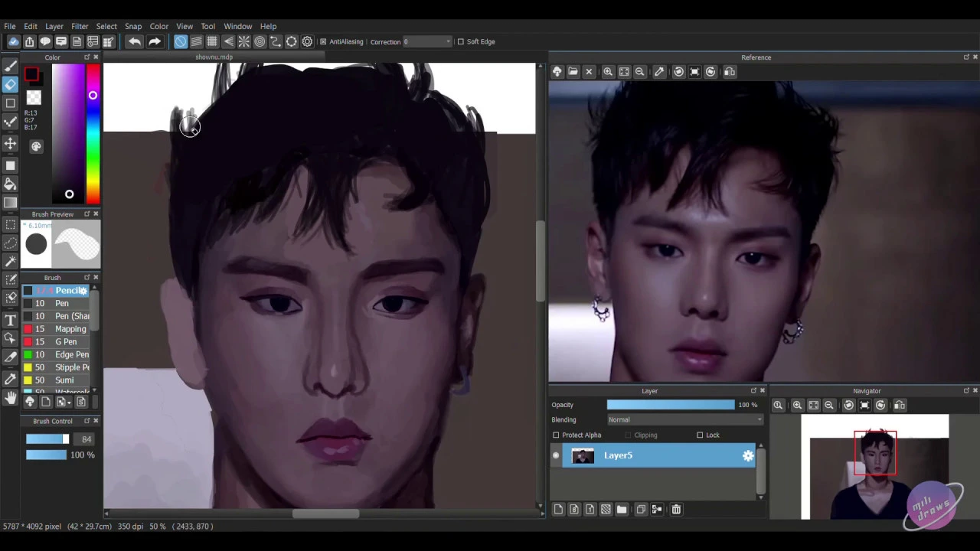Screen dimensions: 980x551
Task: Add a new layer folder
Action: [622, 509]
